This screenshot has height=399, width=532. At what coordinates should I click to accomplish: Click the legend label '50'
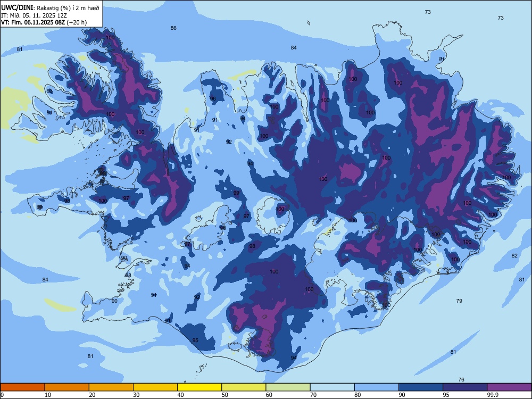pos(225,395)
